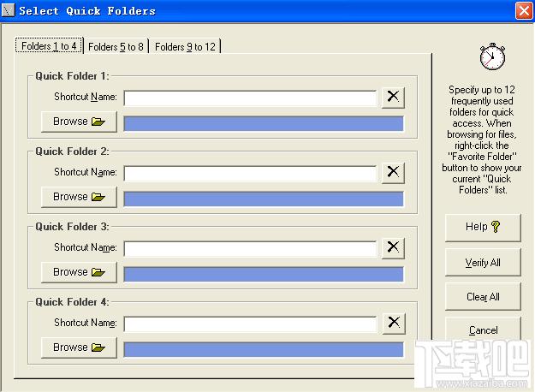Cancel the Select Quick Folders dialog
The width and height of the screenshot is (535, 392).
click(483, 329)
